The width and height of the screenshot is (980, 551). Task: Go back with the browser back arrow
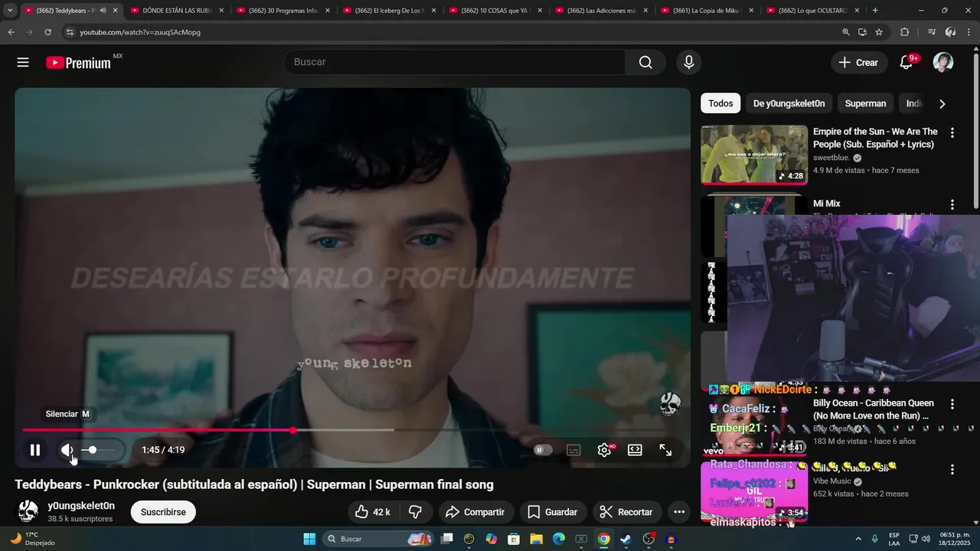coord(11,32)
